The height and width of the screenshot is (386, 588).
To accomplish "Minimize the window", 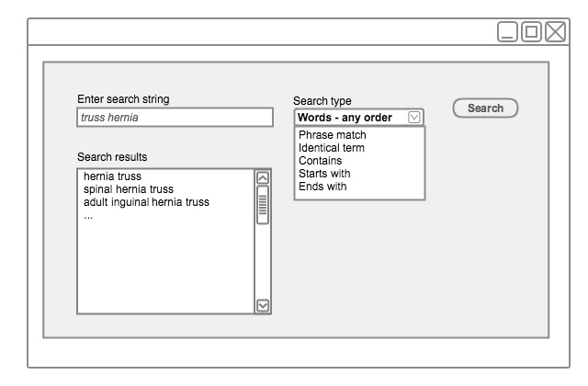I will (x=508, y=32).
